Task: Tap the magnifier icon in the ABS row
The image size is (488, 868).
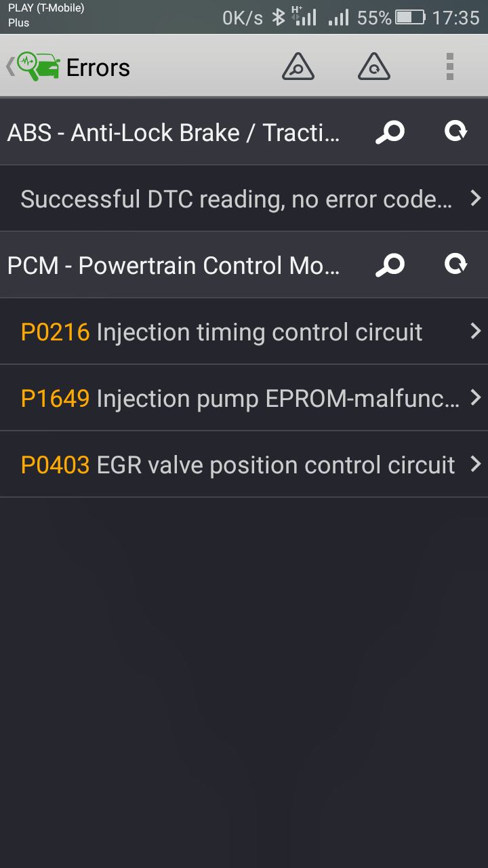Action: (x=390, y=132)
